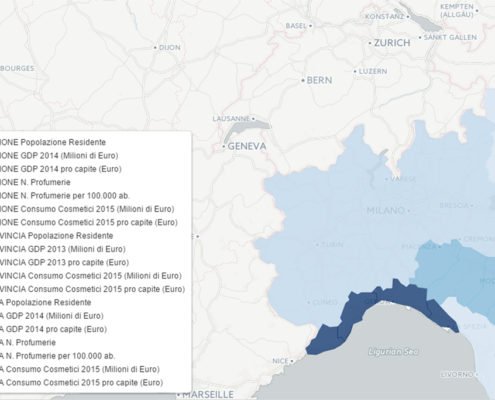Click the Zurich city label on map

click(392, 43)
